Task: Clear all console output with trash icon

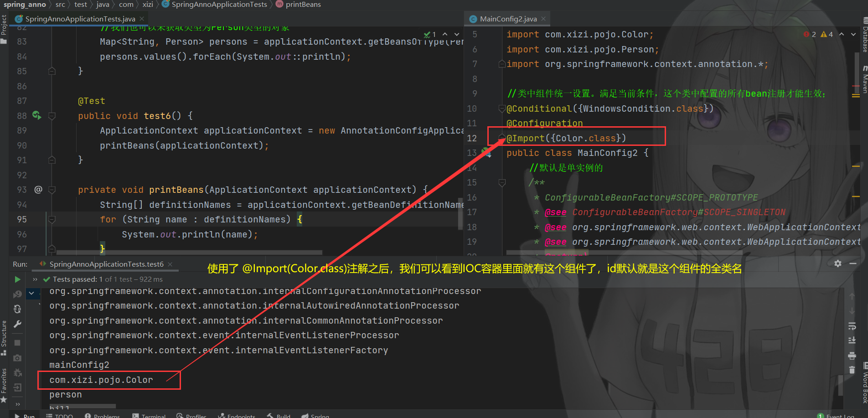Action: pyautogui.click(x=852, y=370)
